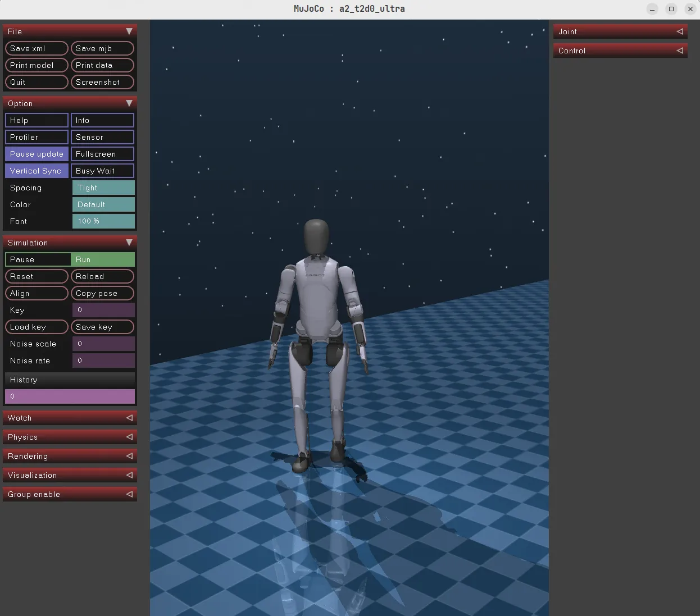Viewport: 700px width, 616px height.
Task: Enable the Profiler display
Action: coord(37,137)
